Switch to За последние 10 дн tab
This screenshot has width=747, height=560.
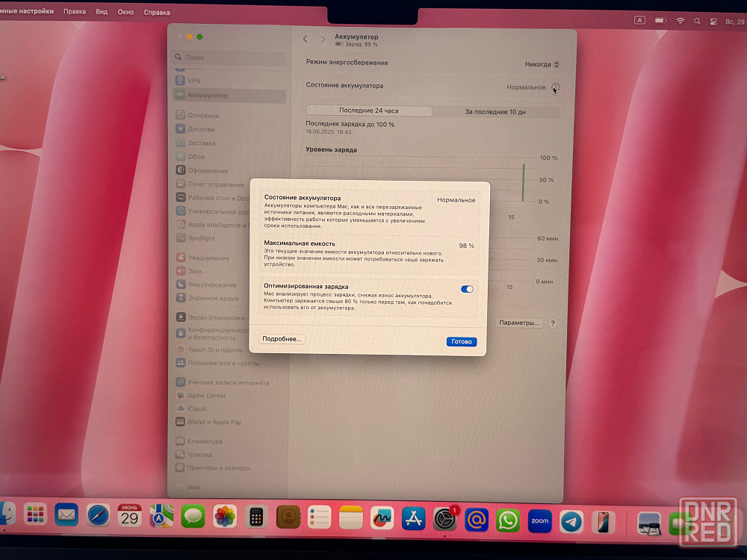[495, 112]
